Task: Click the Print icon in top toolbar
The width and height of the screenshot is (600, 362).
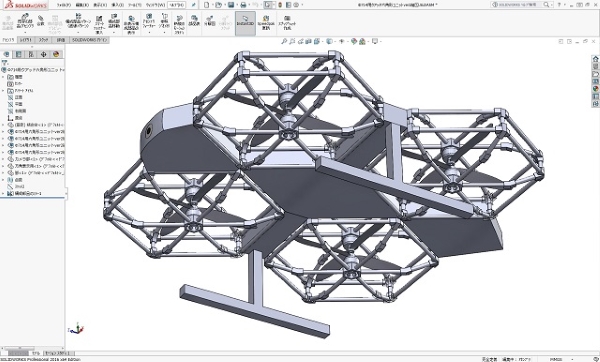Action: 243,5
